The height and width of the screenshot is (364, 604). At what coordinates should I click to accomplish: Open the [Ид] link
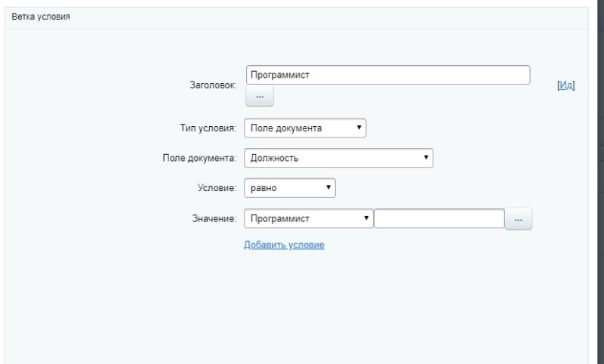tap(565, 86)
